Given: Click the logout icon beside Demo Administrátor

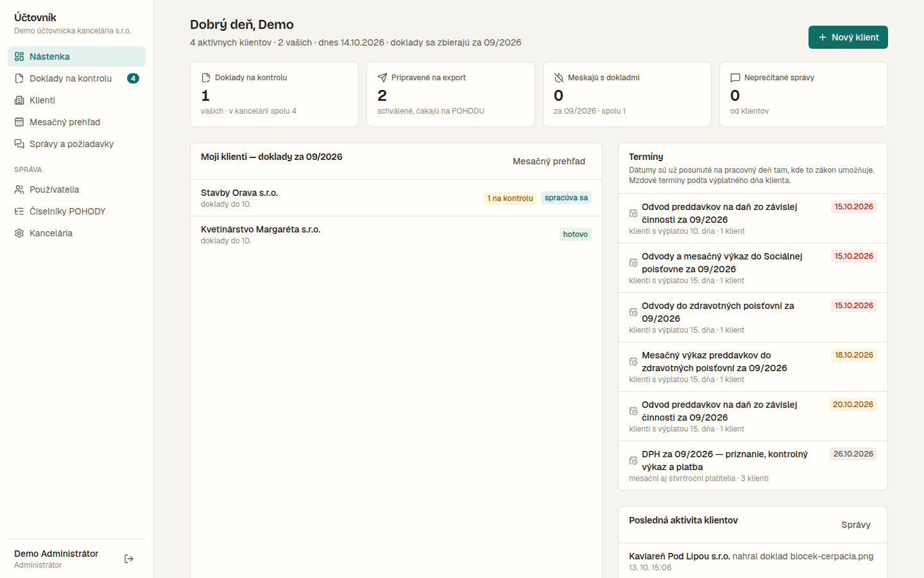Looking at the screenshot, I should (129, 559).
